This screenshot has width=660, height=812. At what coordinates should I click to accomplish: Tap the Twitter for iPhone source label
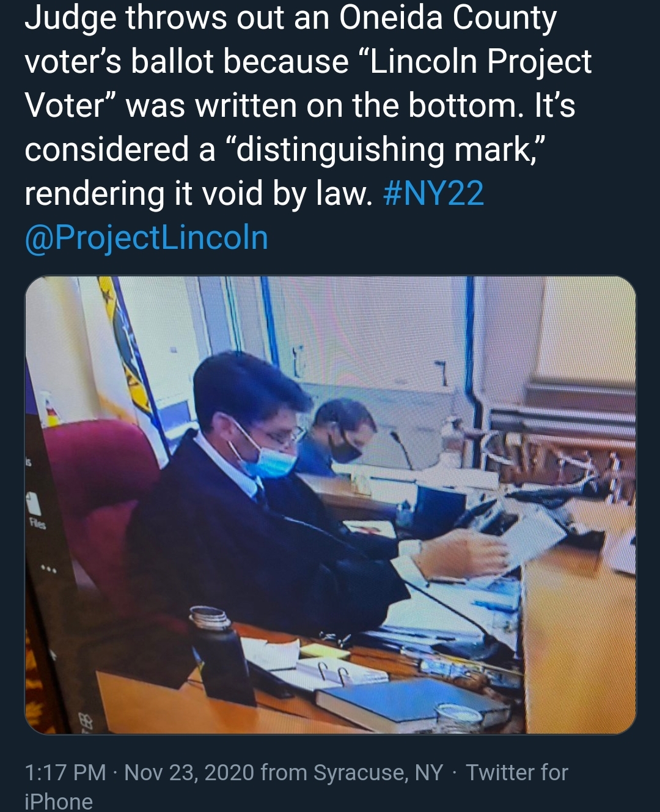(296, 786)
